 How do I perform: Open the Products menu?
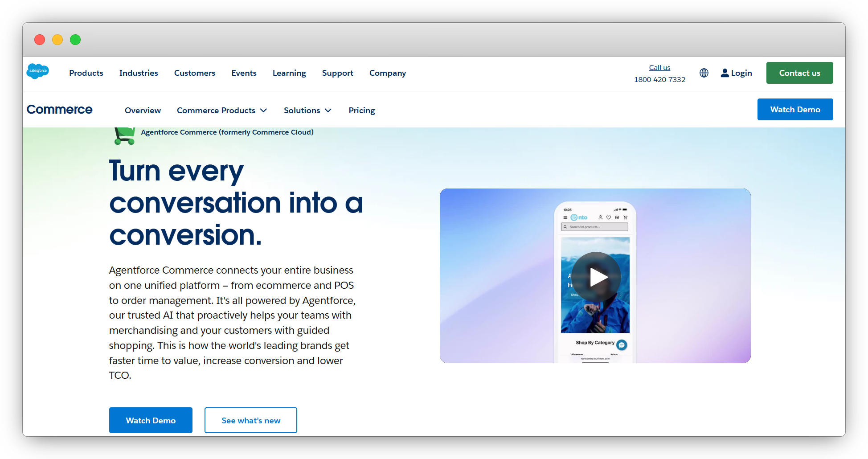tap(86, 73)
